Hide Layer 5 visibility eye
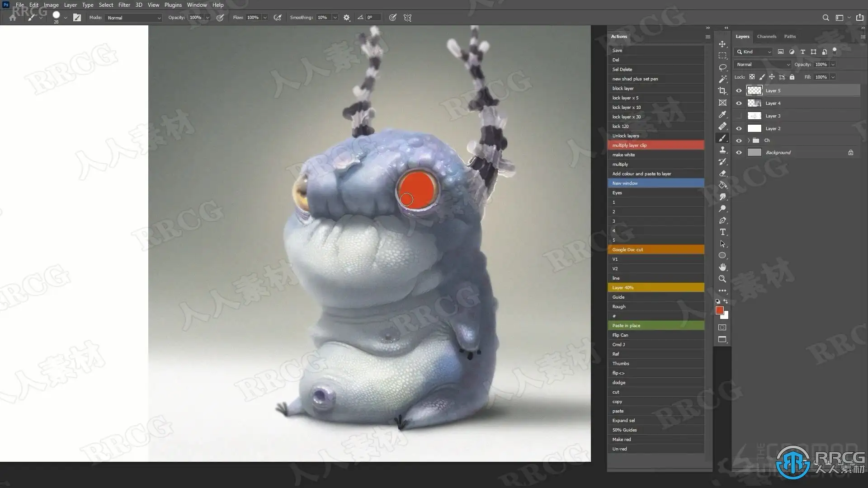Viewport: 868px width, 488px height. click(739, 91)
